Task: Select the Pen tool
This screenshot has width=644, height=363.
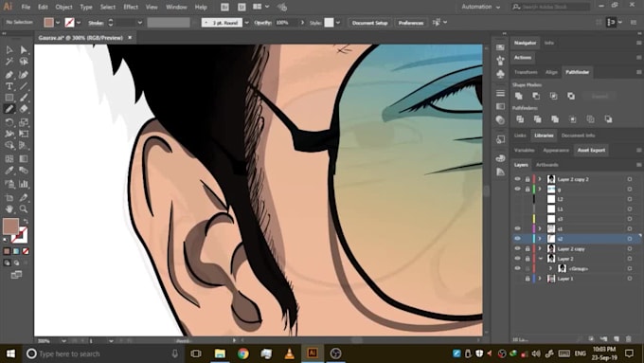Action: 9,75
